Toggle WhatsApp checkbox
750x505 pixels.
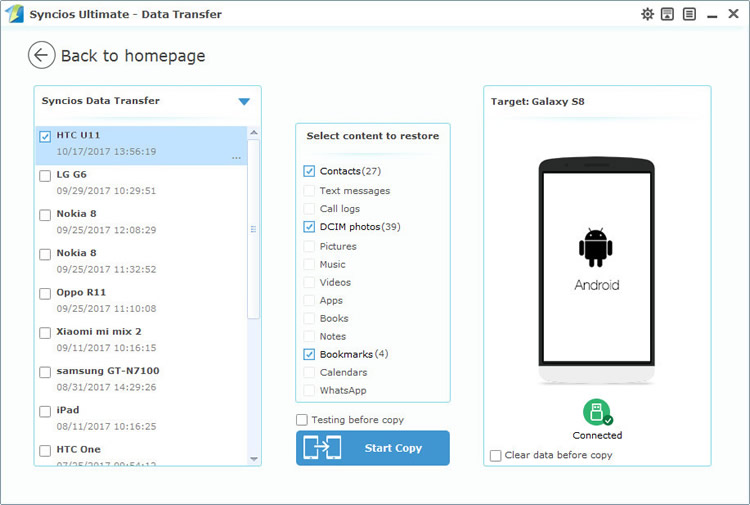[309, 390]
